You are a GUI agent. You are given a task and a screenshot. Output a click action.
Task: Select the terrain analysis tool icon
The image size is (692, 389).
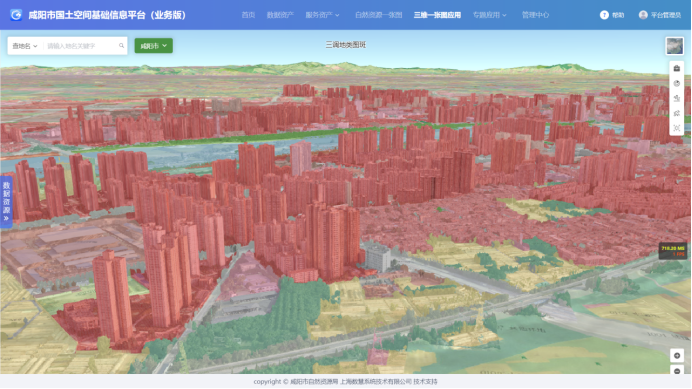coord(677,98)
